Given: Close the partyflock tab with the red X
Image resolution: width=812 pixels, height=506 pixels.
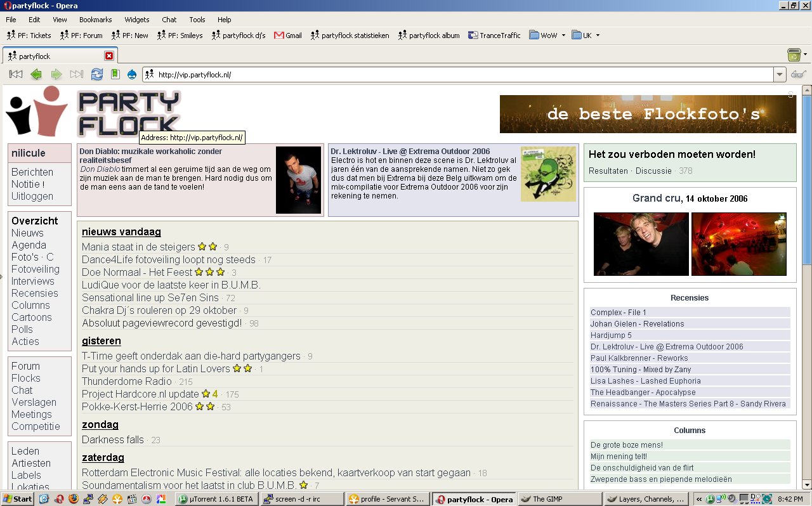Looking at the screenshot, I should (x=108, y=56).
